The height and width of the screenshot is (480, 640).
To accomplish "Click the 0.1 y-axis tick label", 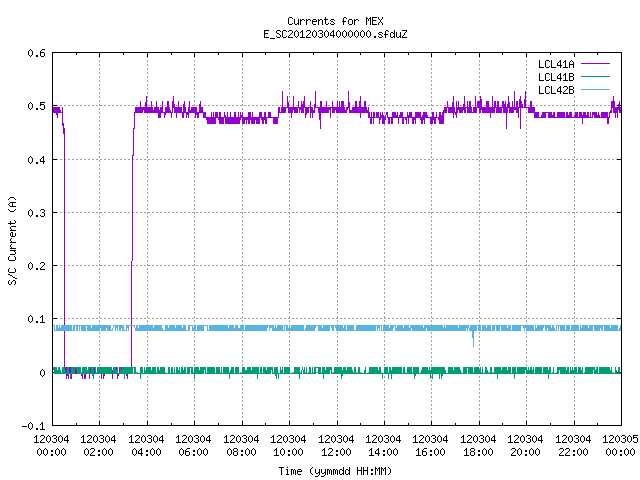I will [x=37, y=319].
